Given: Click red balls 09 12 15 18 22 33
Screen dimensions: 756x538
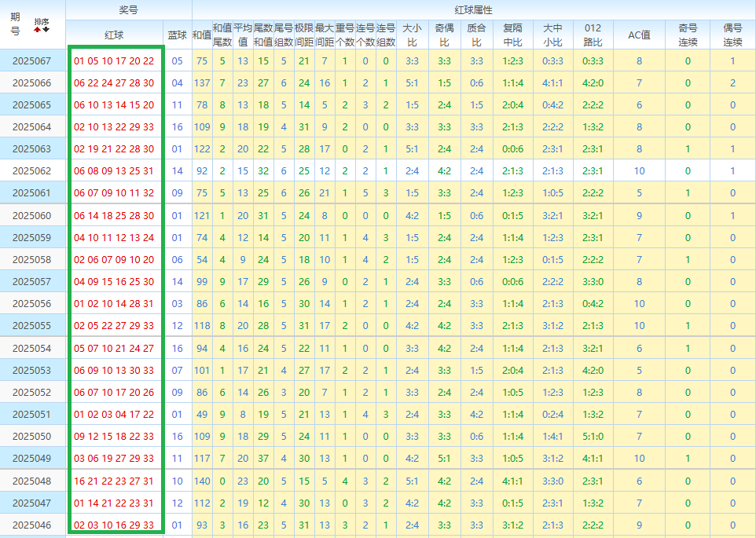Looking at the screenshot, I should 114,437.
